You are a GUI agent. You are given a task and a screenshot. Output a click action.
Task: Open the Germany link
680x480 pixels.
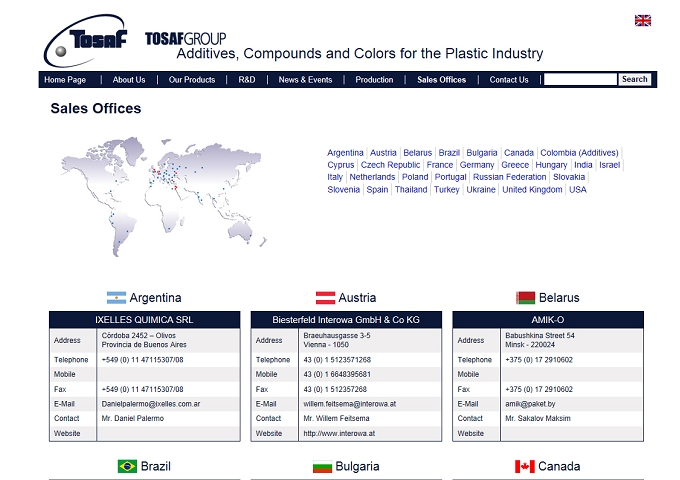477,165
